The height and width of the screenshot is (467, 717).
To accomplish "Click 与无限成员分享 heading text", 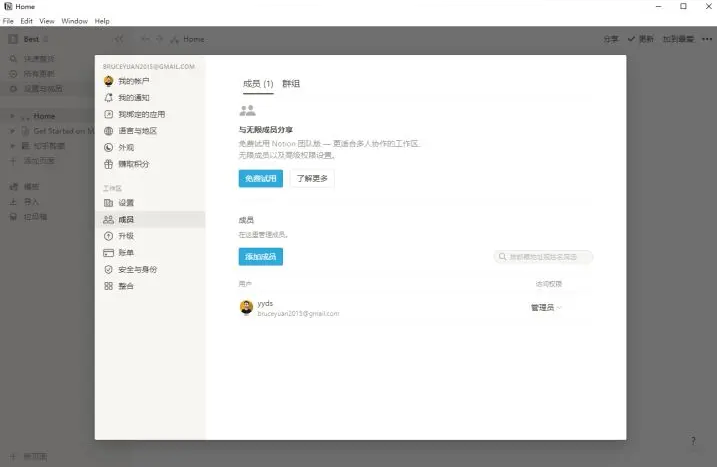I will click(x=266, y=130).
